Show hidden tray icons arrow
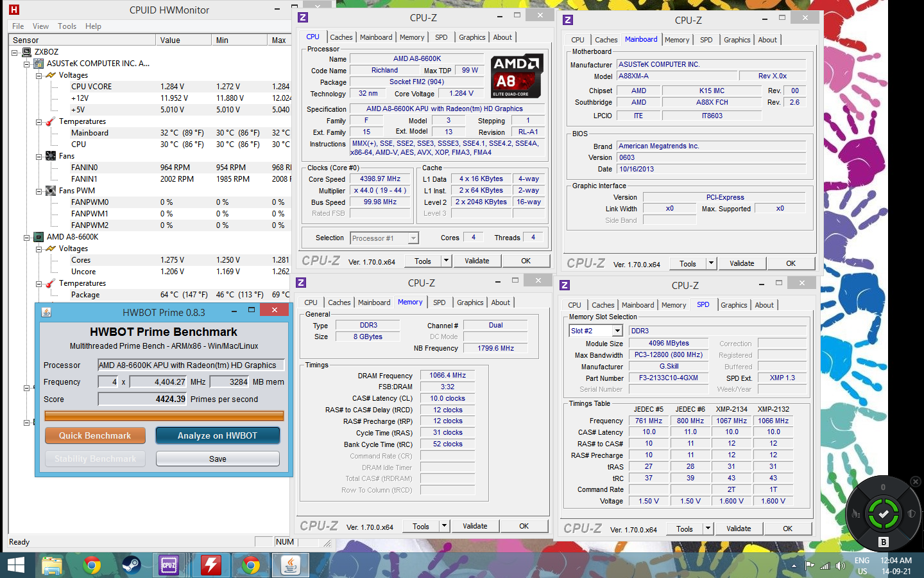 click(x=794, y=566)
